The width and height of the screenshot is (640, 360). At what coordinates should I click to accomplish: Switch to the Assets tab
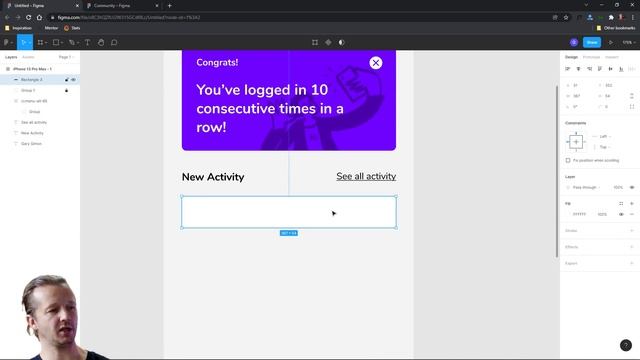coord(28,57)
